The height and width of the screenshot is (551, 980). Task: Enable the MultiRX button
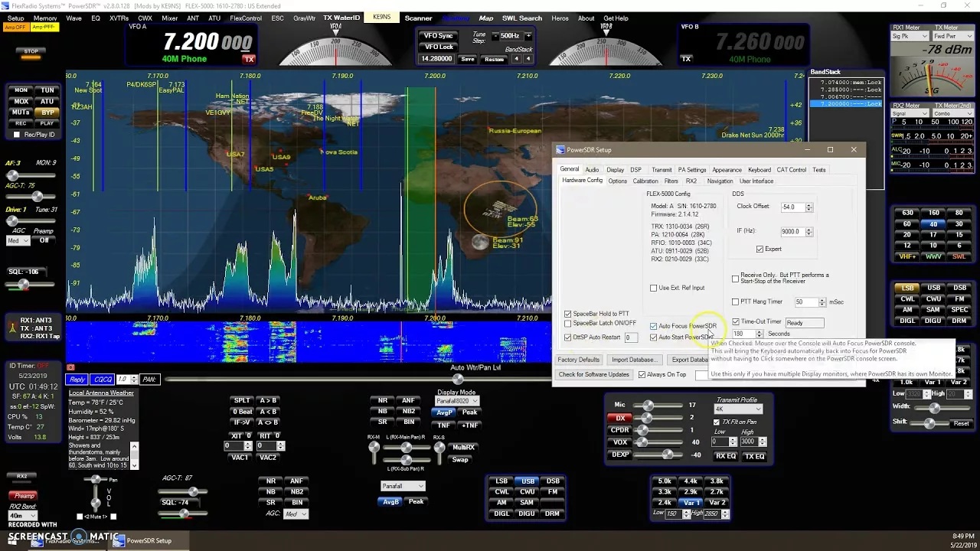[463, 448]
